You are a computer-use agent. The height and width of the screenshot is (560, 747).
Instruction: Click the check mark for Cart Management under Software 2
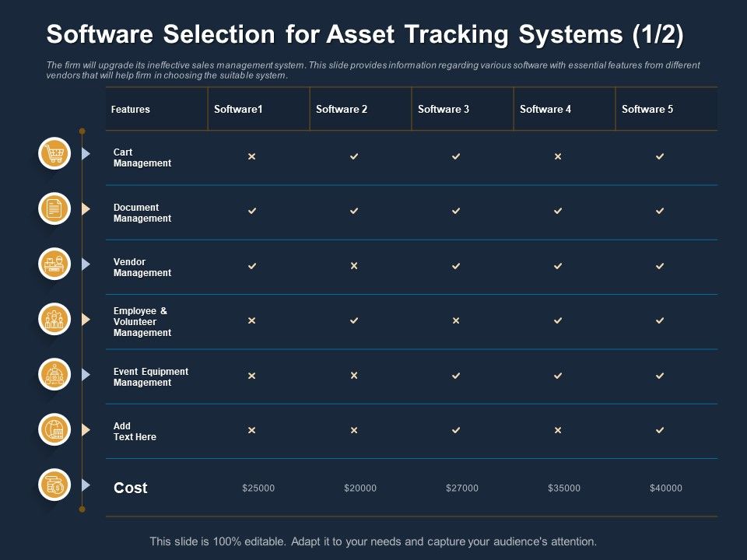[x=354, y=156]
